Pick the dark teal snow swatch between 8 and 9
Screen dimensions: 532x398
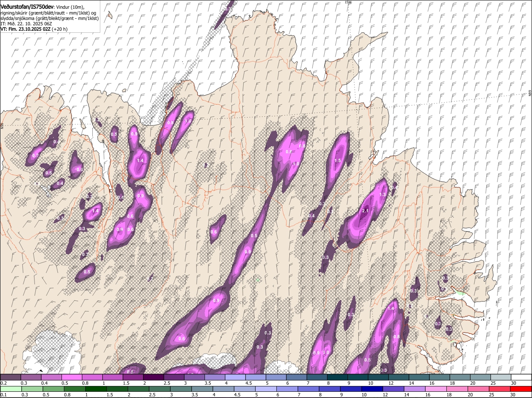pos(338,377)
